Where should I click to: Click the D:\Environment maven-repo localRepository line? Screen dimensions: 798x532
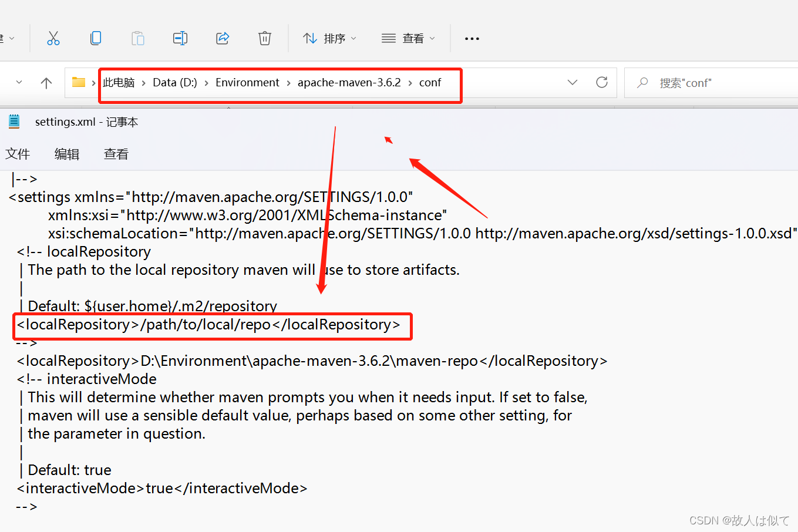(312, 361)
